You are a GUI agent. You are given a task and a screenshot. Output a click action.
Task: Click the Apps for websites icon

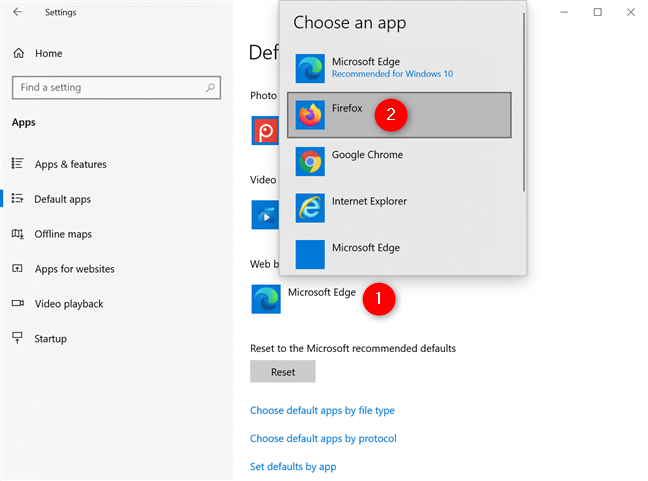(17, 269)
